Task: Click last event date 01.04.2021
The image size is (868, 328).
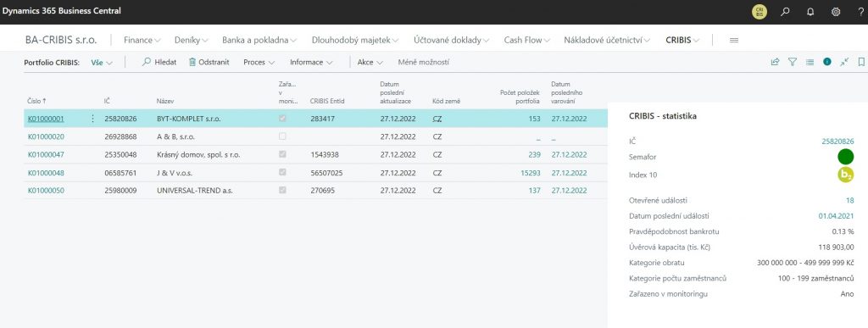Action: click(x=836, y=216)
